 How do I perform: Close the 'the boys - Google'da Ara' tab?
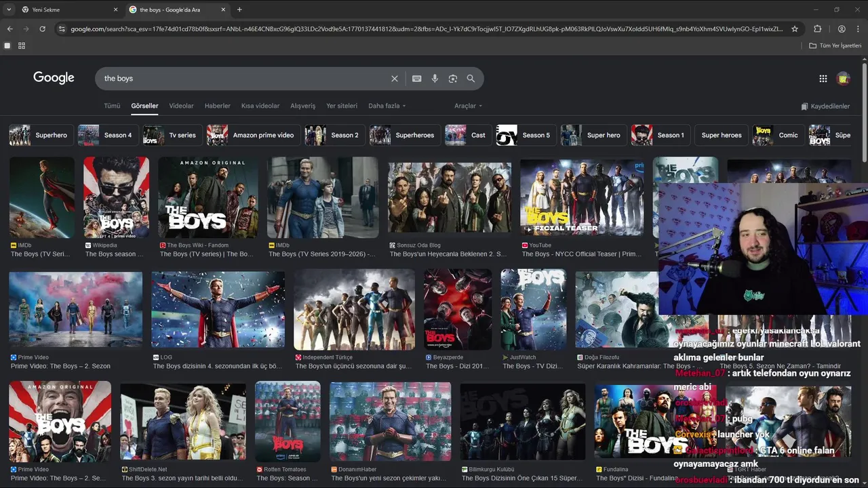(x=223, y=9)
